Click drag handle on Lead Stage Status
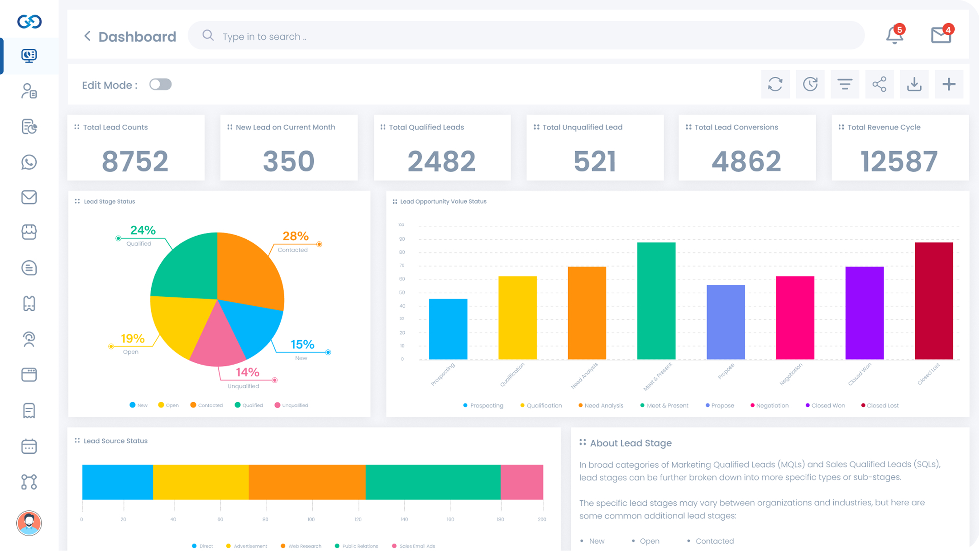Image resolution: width=980 pixels, height=551 pixels. click(x=77, y=201)
